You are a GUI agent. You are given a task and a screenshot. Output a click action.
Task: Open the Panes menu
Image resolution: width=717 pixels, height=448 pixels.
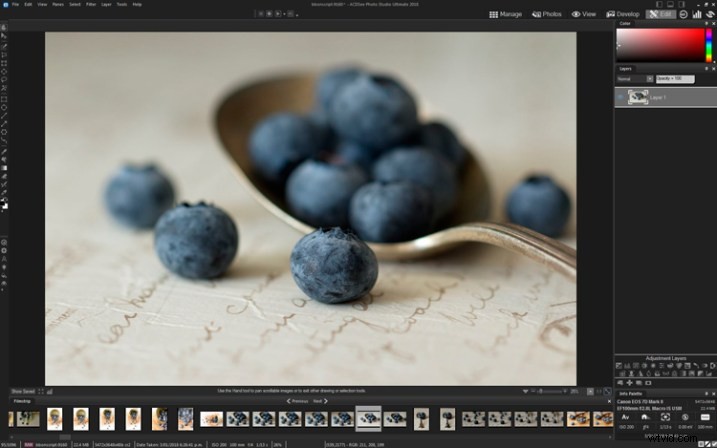pos(58,4)
